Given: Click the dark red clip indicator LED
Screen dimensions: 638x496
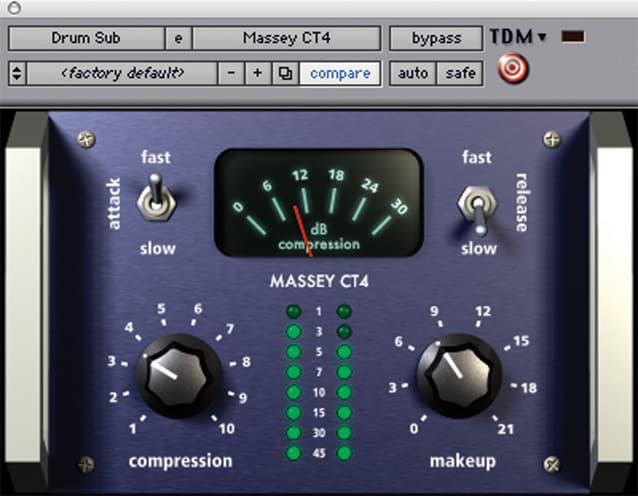Looking at the screenshot, I should 573,37.
